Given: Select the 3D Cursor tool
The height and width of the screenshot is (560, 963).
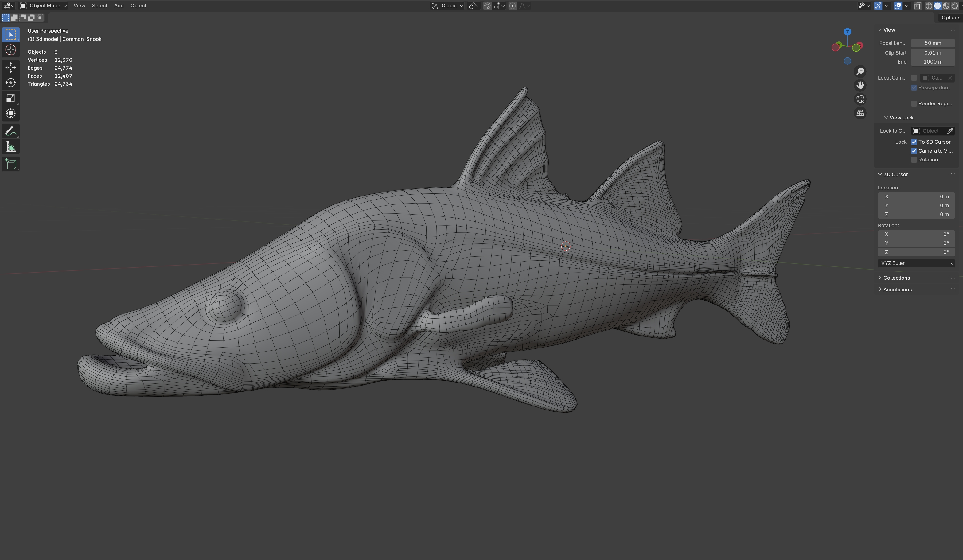Looking at the screenshot, I should coord(10,50).
